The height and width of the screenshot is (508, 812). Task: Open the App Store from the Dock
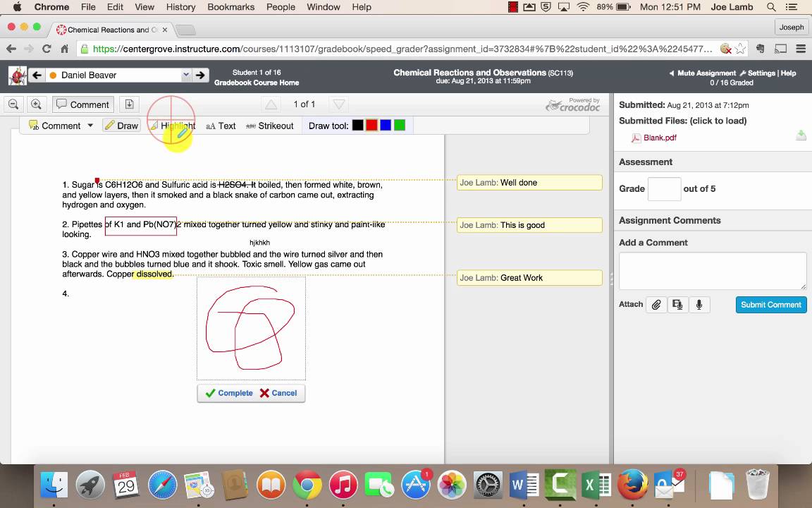[x=415, y=485]
